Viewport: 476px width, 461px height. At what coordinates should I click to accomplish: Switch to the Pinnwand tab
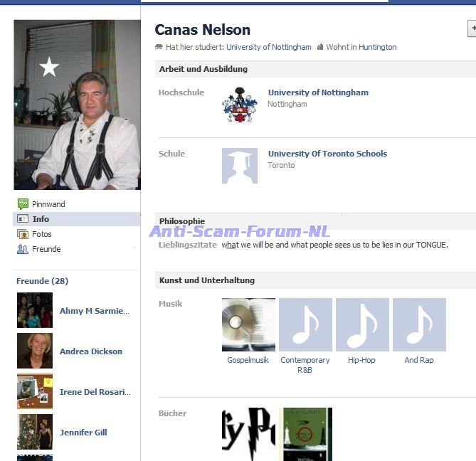tap(48, 204)
